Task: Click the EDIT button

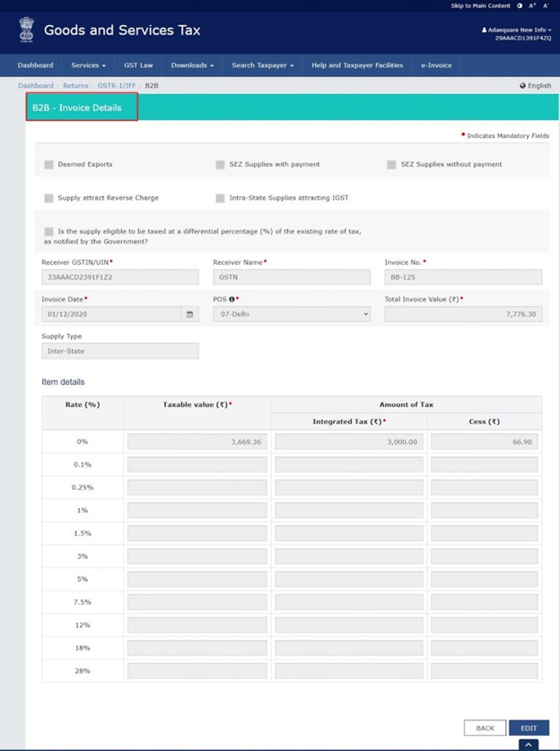Action: coord(529,728)
